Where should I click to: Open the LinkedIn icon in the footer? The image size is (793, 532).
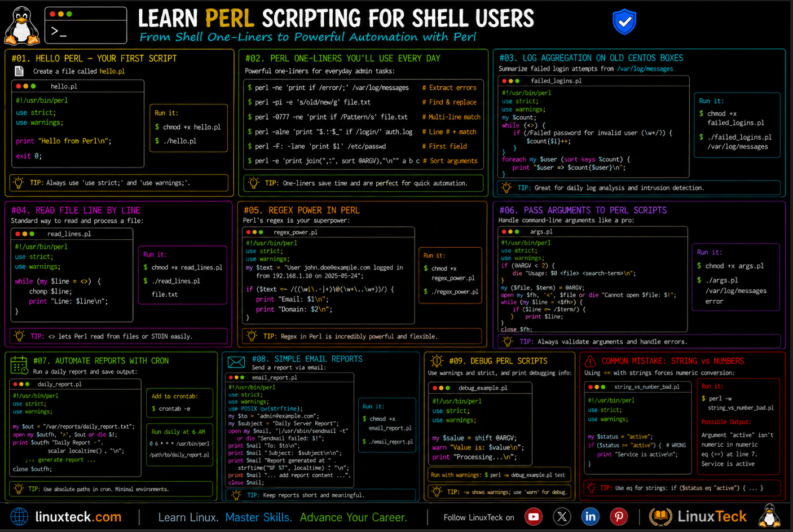point(590,517)
